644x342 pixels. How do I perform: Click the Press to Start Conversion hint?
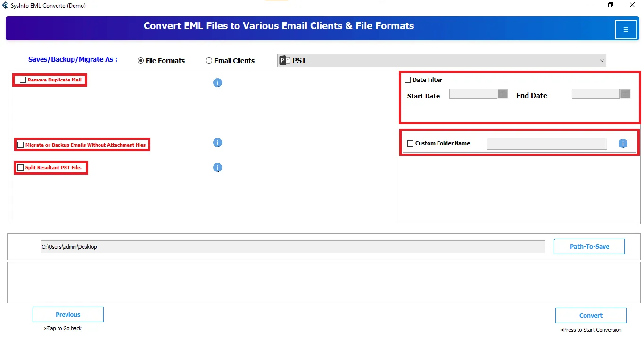tap(591, 330)
